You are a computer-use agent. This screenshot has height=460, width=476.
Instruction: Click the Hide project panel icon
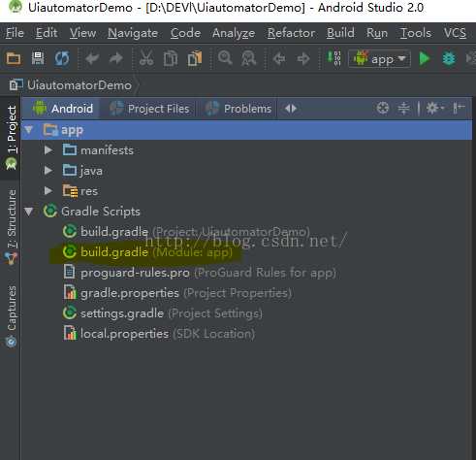click(459, 108)
